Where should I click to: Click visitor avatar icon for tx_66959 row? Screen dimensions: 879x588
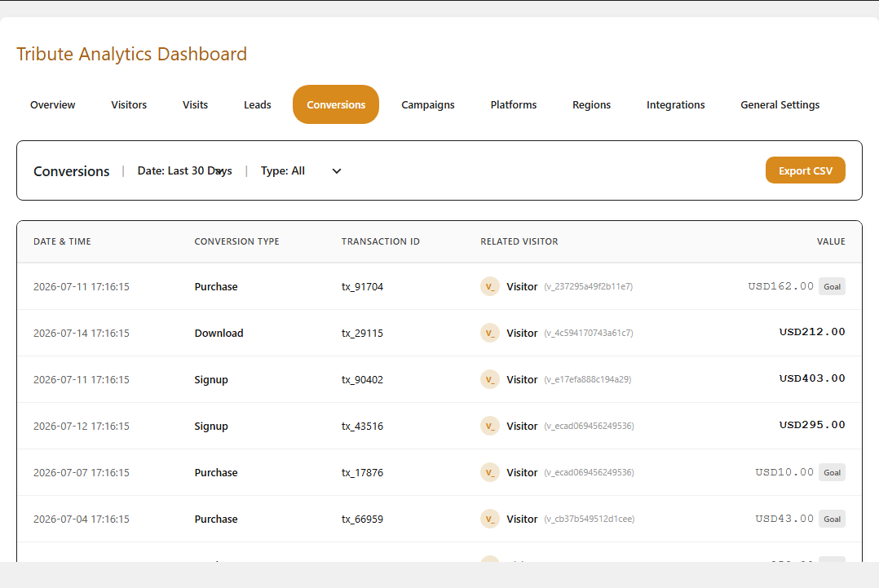(x=490, y=519)
